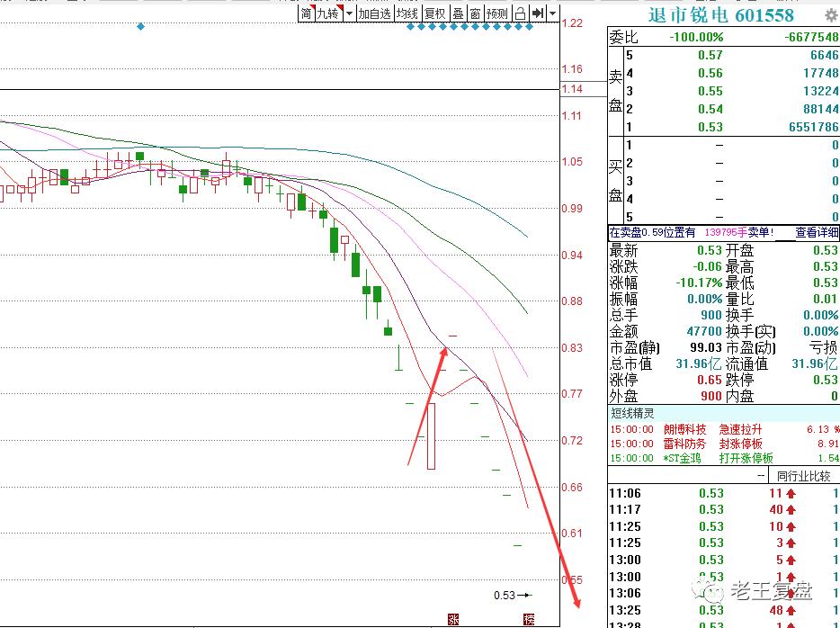
Task: Open stock panel settings gear
Action: 831,15
